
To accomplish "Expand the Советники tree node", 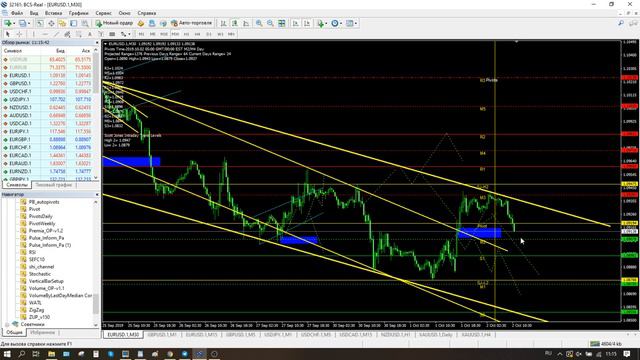I will point(7,324).
